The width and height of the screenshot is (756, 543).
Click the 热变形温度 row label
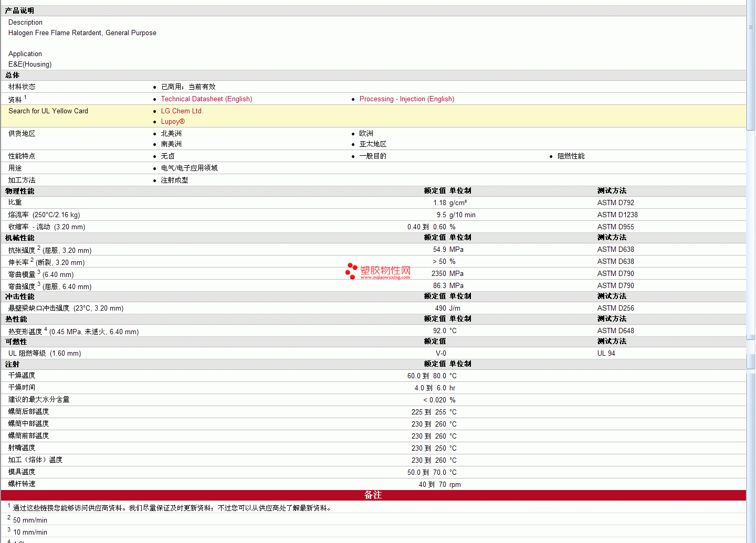pyautogui.click(x=25, y=332)
